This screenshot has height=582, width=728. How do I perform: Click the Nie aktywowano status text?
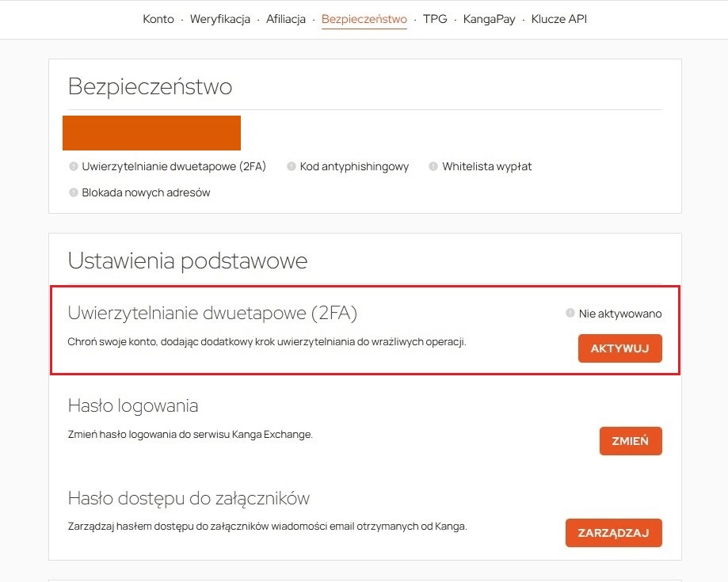point(619,314)
